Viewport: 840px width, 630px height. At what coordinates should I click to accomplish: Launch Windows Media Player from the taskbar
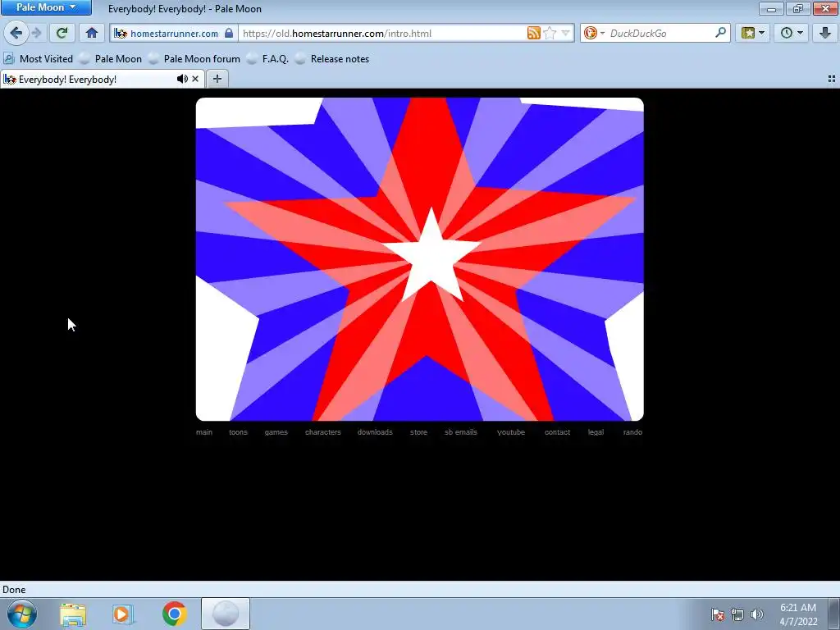tap(123, 614)
